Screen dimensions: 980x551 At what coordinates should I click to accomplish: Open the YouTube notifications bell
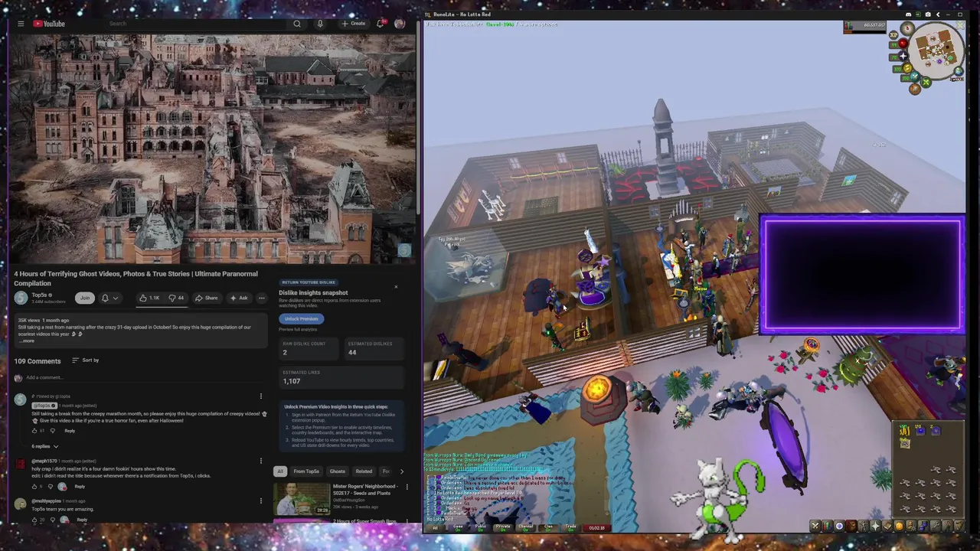[380, 24]
